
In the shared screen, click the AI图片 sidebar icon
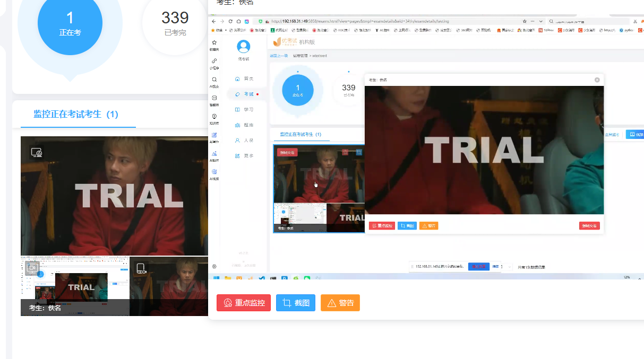[214, 153]
